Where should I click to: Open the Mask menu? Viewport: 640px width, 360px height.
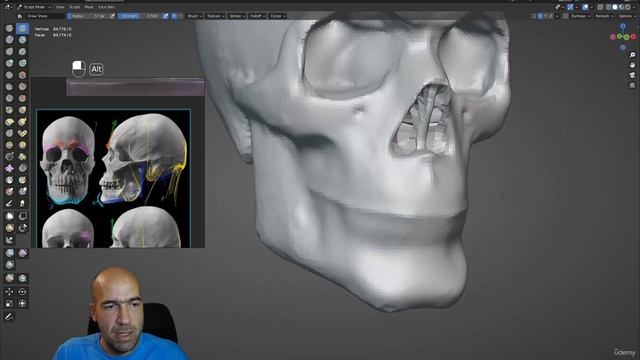(89, 7)
